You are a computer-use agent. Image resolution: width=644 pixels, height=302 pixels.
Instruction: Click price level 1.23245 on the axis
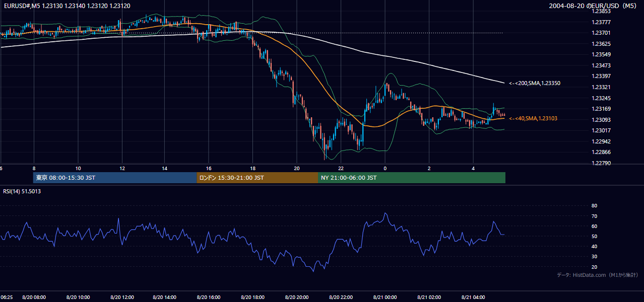pos(602,98)
